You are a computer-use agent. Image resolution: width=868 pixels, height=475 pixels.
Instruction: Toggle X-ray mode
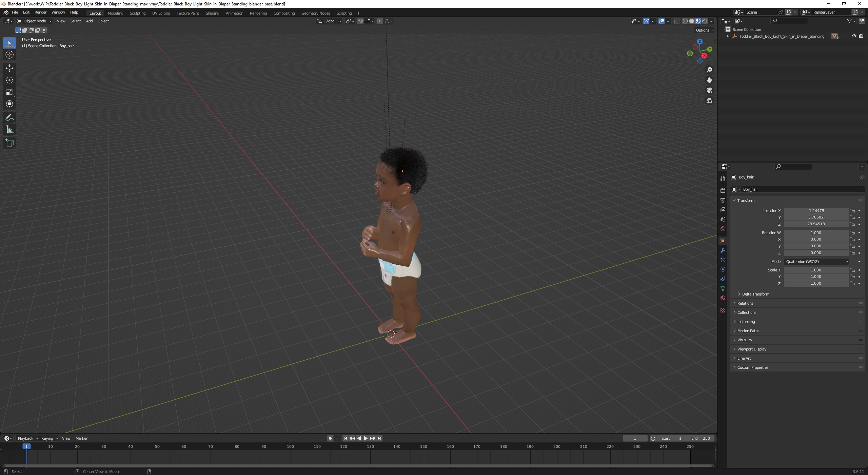pyautogui.click(x=676, y=21)
